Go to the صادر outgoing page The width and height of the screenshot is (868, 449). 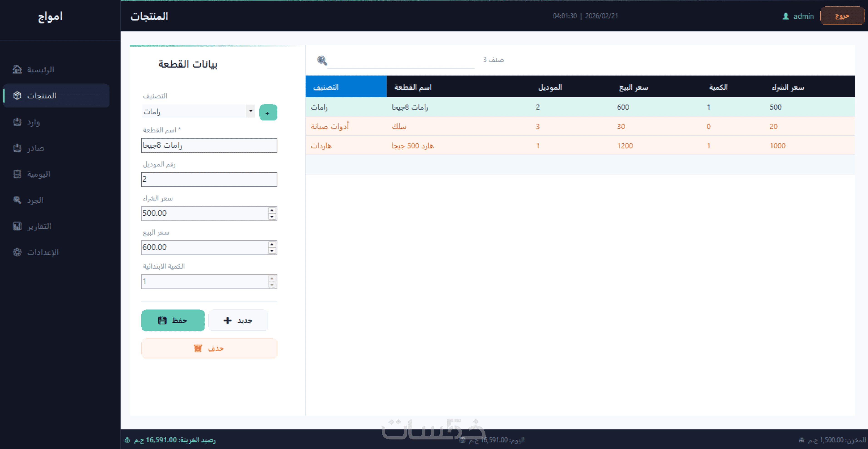coord(35,148)
